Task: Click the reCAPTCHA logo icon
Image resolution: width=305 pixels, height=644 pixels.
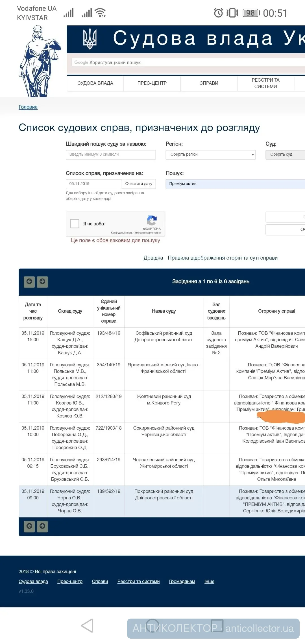Action: pos(152,221)
